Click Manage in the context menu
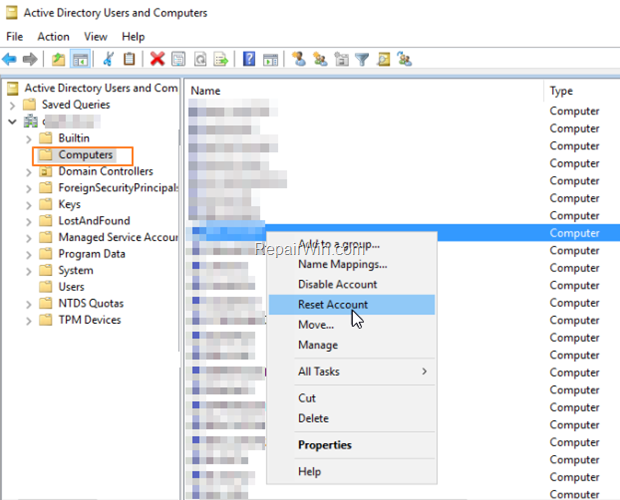Image resolution: width=620 pixels, height=500 pixels. pyautogui.click(x=352, y=345)
